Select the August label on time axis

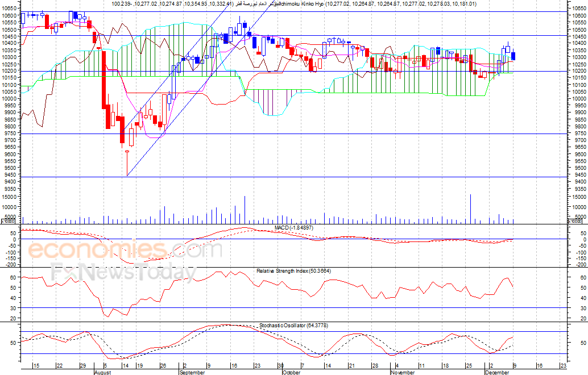(102, 372)
